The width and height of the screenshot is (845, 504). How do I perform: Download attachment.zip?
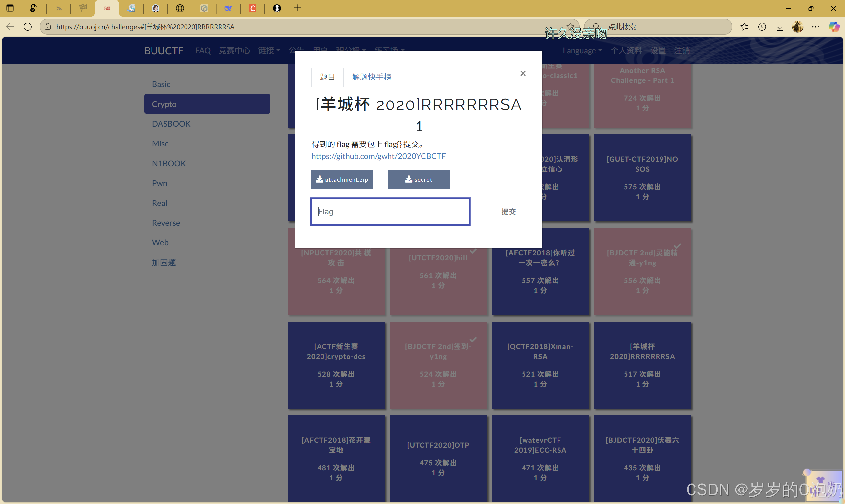tap(342, 179)
